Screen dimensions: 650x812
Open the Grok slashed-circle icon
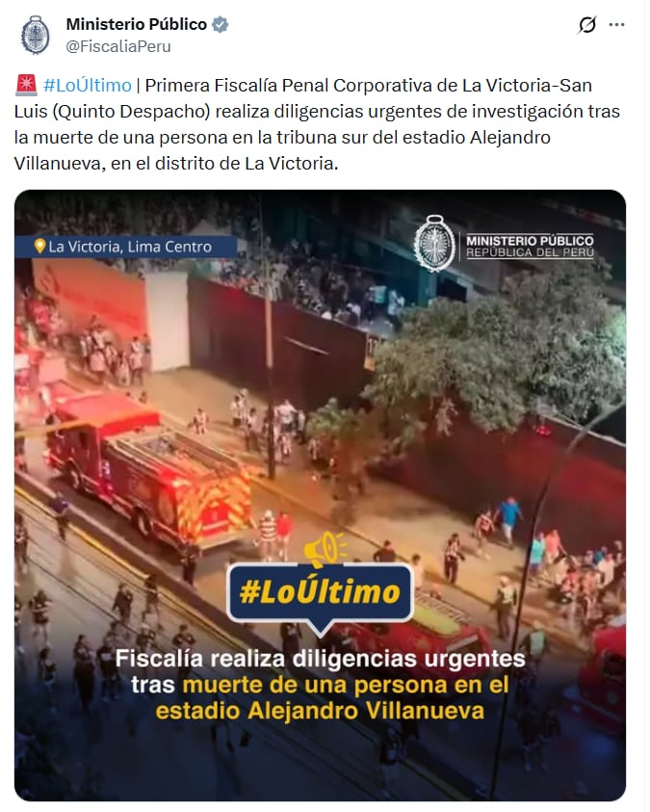point(587,24)
